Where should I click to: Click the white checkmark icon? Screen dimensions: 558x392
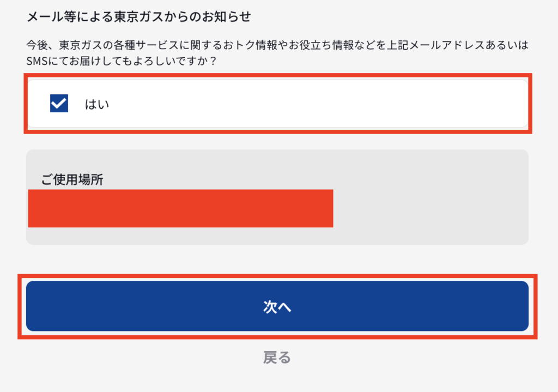tap(59, 104)
